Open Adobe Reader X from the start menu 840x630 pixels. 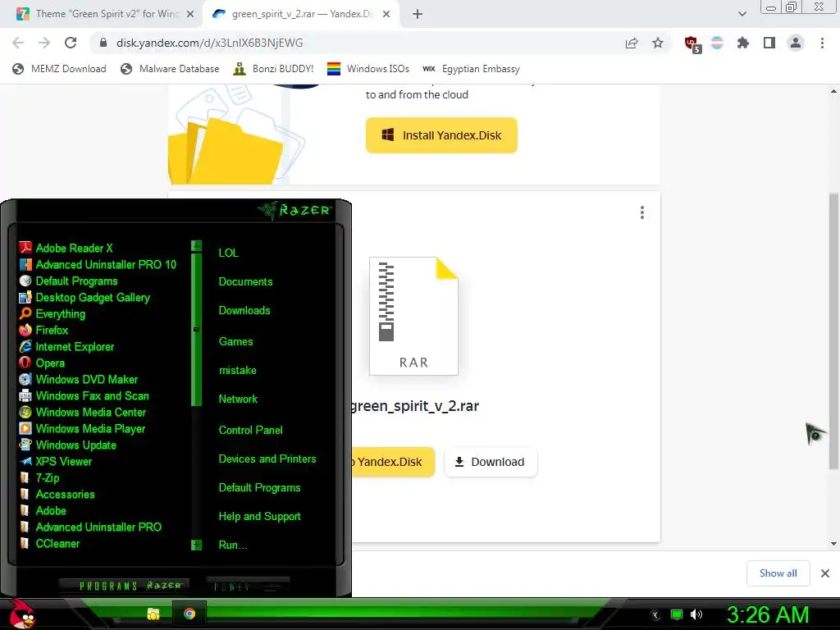pos(66,248)
